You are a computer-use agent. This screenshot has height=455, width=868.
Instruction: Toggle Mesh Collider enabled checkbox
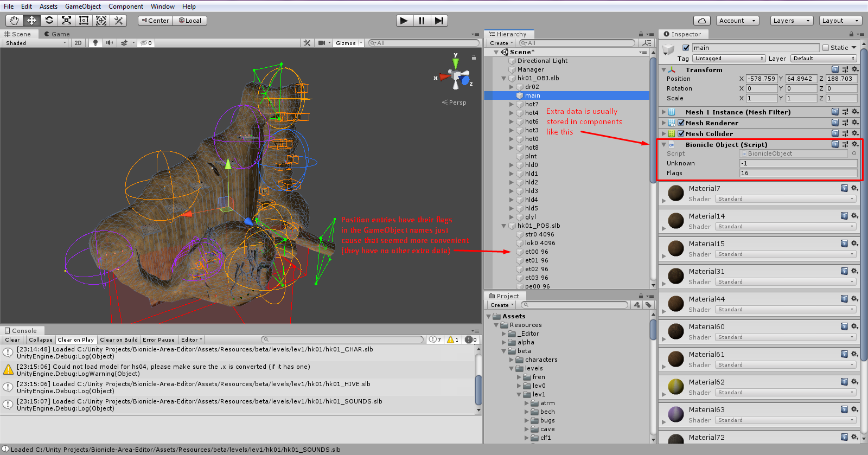coord(681,133)
